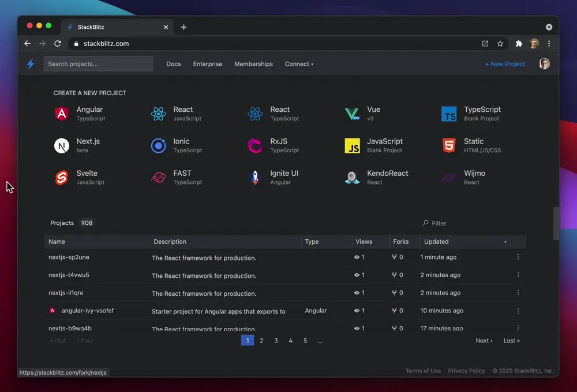Viewport: 577px width, 392px height.
Task: Click the + New Project button
Action: click(505, 64)
